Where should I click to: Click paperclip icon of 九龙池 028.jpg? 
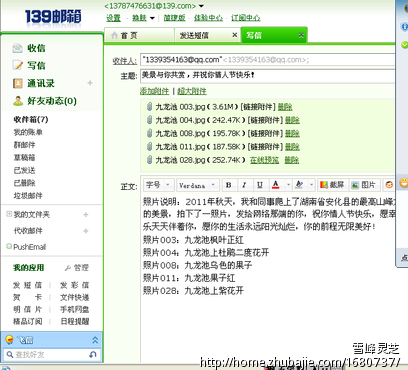(149, 160)
